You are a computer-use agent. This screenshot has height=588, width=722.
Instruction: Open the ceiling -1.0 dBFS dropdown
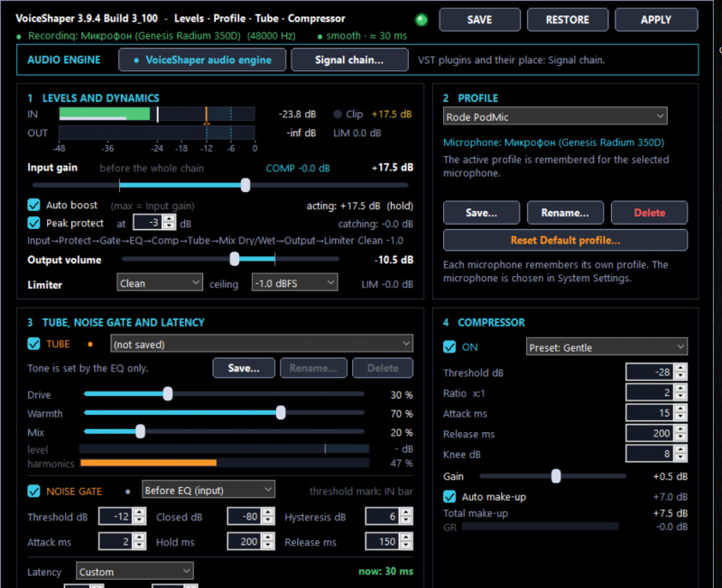[294, 283]
